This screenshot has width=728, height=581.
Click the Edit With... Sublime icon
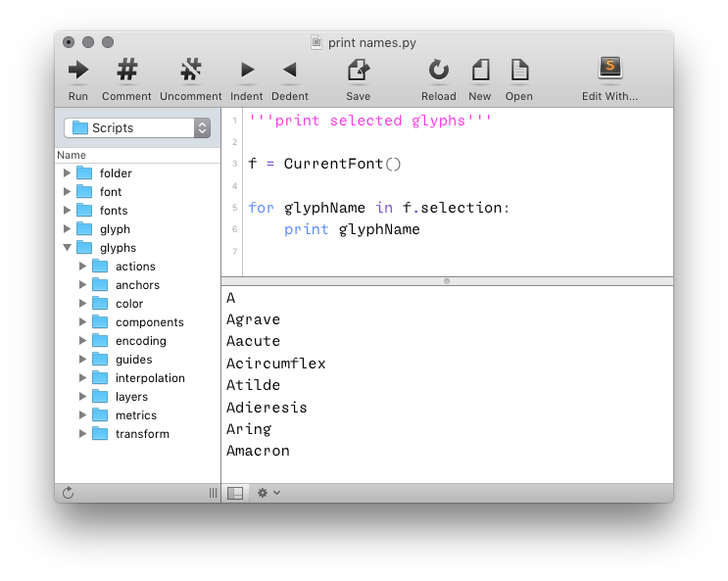tap(609, 69)
